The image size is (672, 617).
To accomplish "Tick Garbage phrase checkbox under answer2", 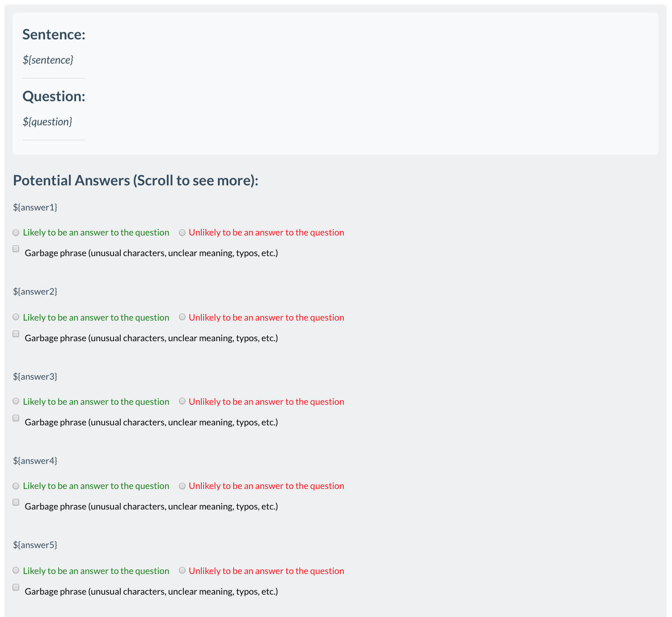I will (16, 334).
